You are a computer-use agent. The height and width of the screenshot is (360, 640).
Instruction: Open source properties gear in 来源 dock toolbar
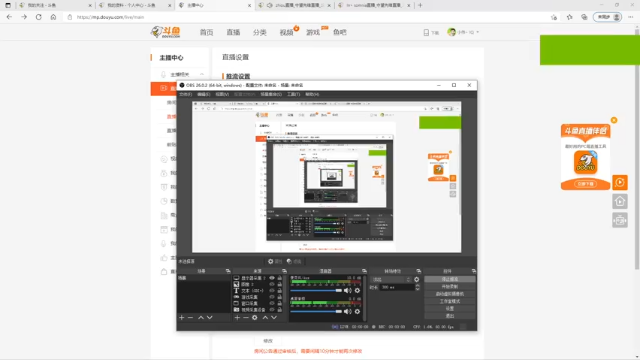click(255, 318)
